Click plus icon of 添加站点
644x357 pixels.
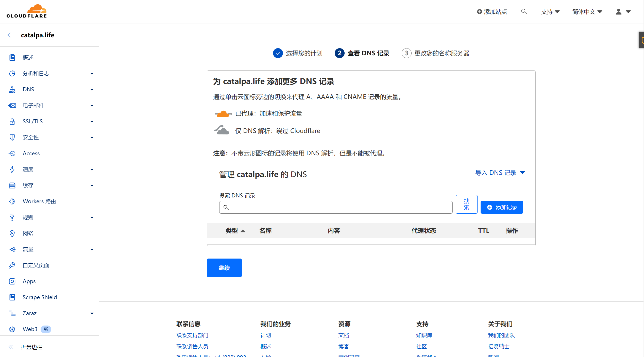coord(479,12)
